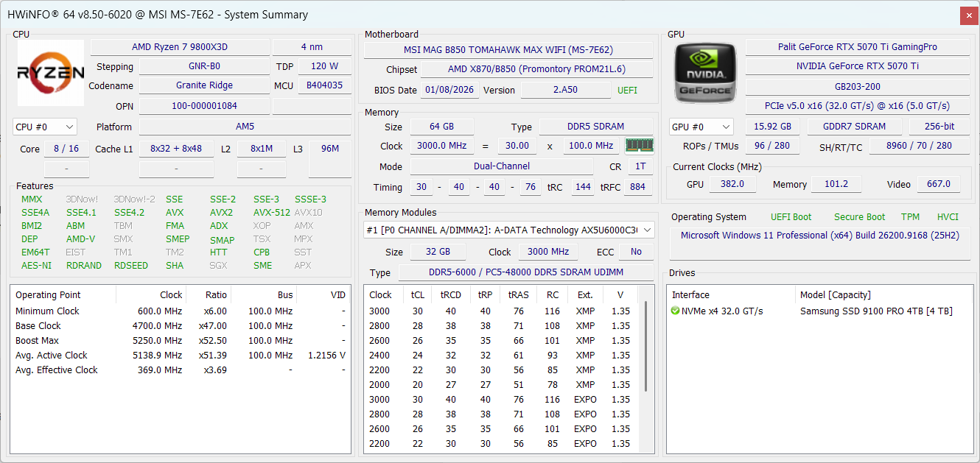Screen dimensions: 980x463
Task: Click the AMD X870/B850 chipset field
Action: click(536, 70)
